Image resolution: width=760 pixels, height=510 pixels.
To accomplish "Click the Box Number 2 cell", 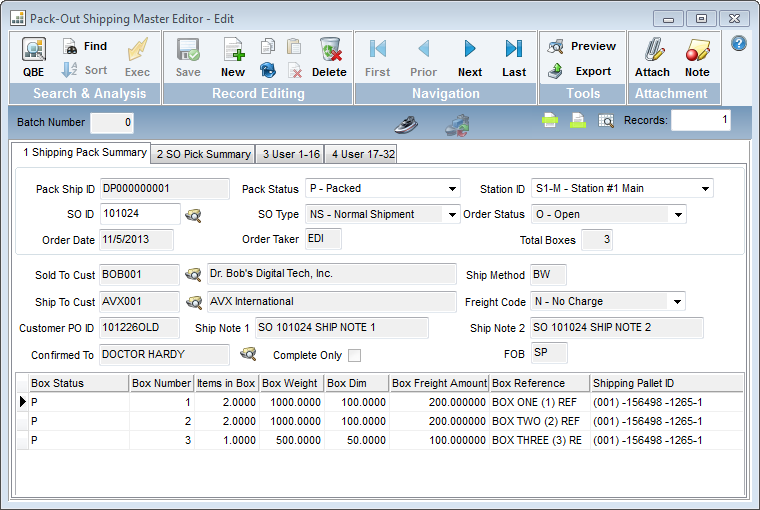I will point(161,421).
